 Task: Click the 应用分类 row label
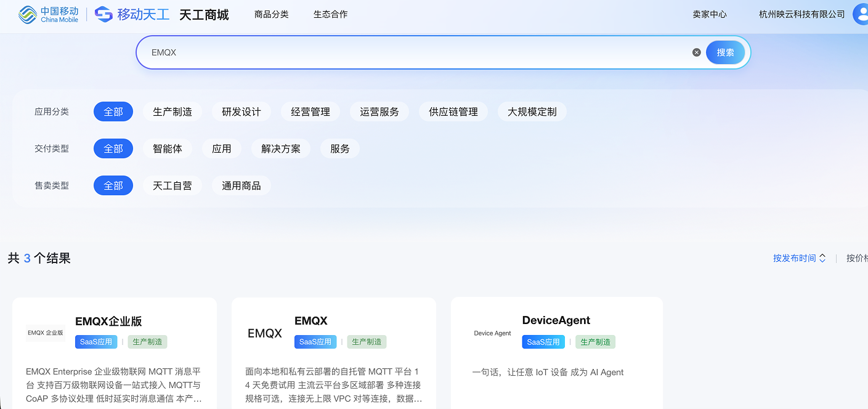52,111
